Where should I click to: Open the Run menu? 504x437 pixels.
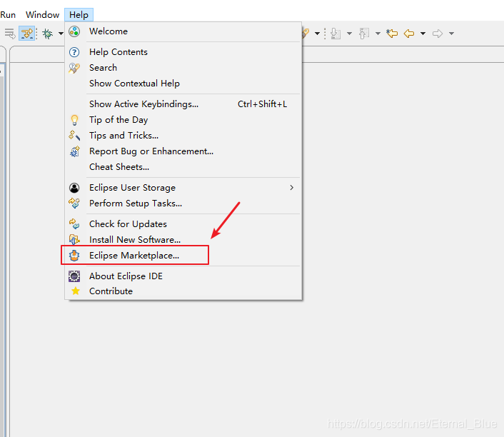[x=8, y=15]
